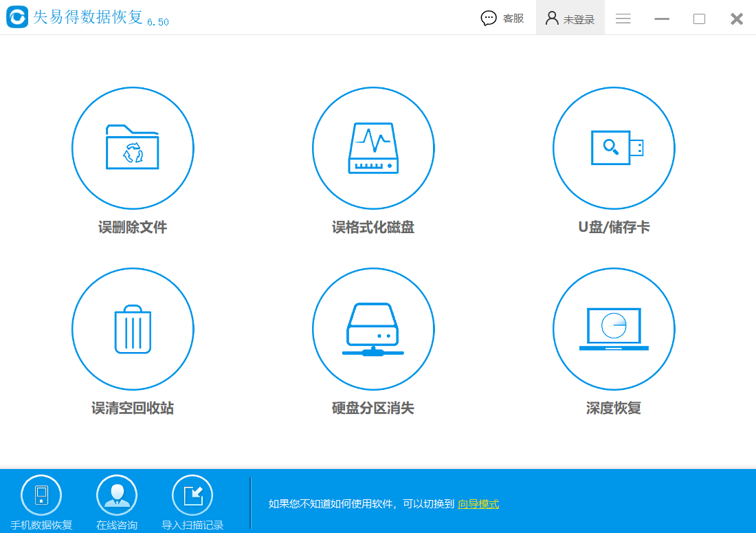Viewport: 756px width, 533px height.
Task: Click the networked drive icon for lost partitions
Action: pos(373,329)
